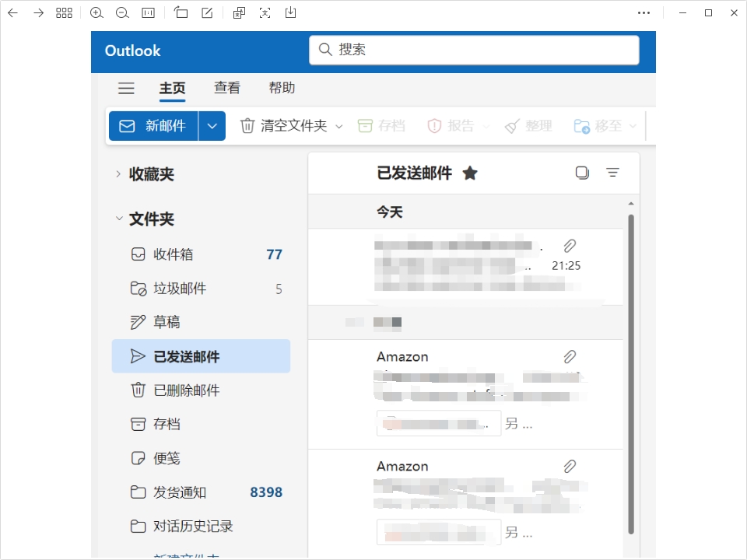Switch to the 查看 tab
The width and height of the screenshot is (747, 560).
226,88
